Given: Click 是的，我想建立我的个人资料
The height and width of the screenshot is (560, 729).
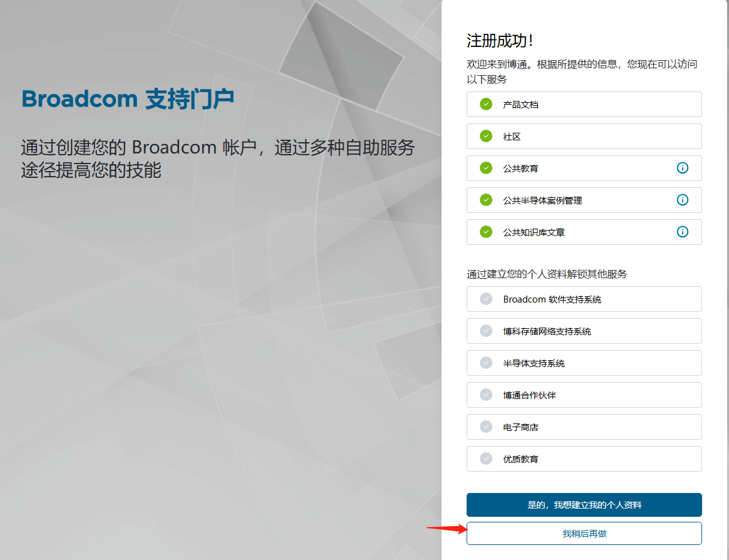Looking at the screenshot, I should 584,505.
